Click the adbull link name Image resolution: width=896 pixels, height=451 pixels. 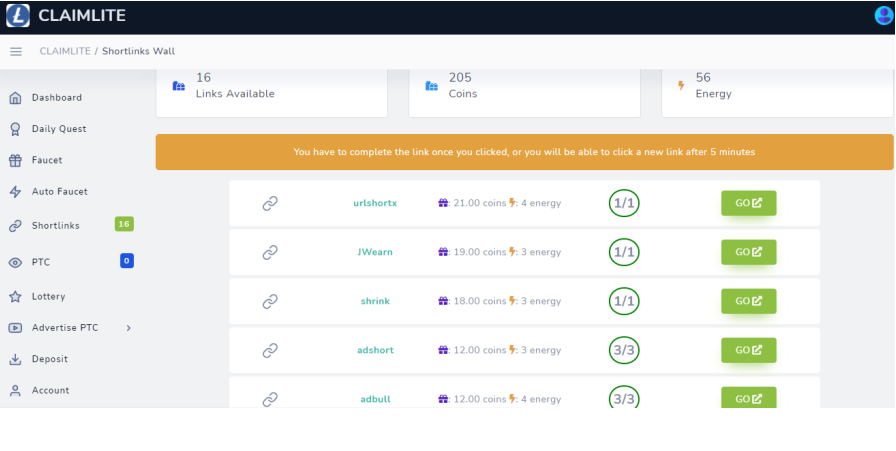click(x=375, y=400)
